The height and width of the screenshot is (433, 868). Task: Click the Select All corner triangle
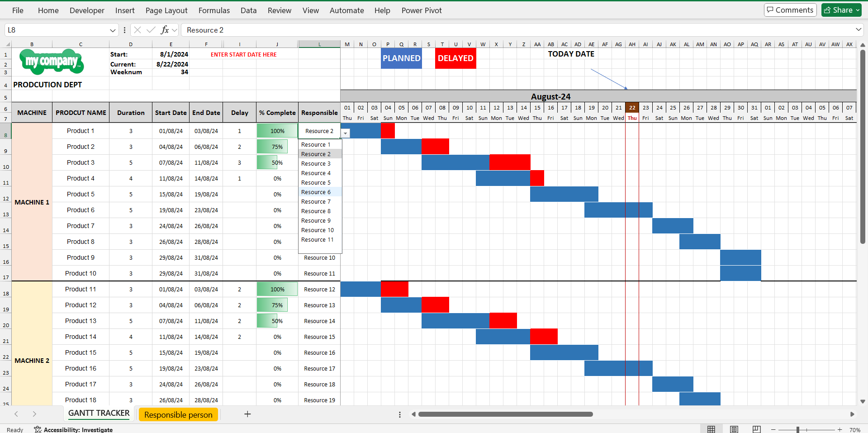pos(7,44)
